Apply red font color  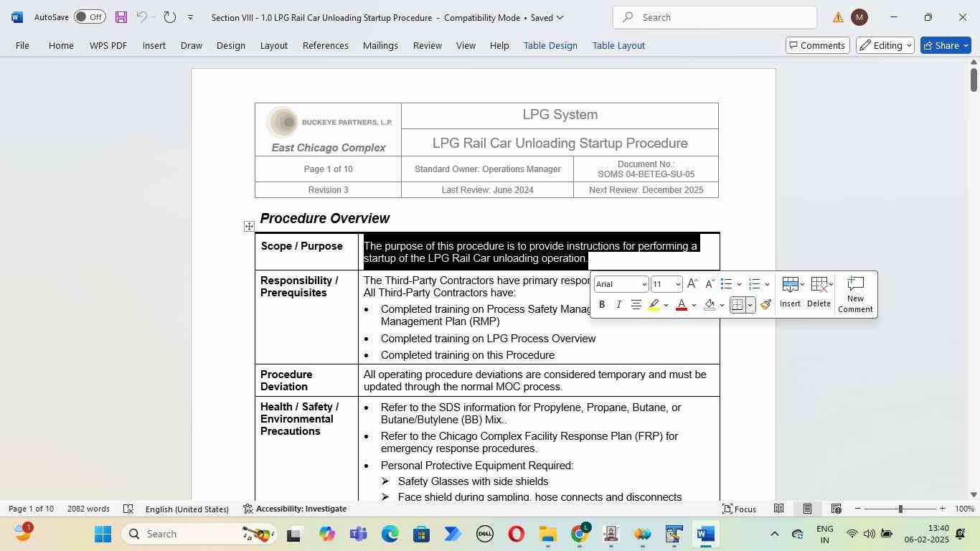coord(682,305)
